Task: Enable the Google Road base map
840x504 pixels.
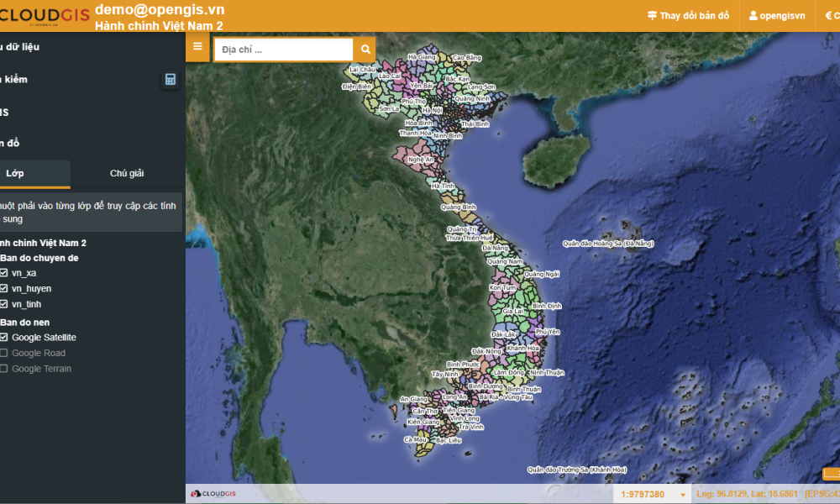Action: [4, 353]
